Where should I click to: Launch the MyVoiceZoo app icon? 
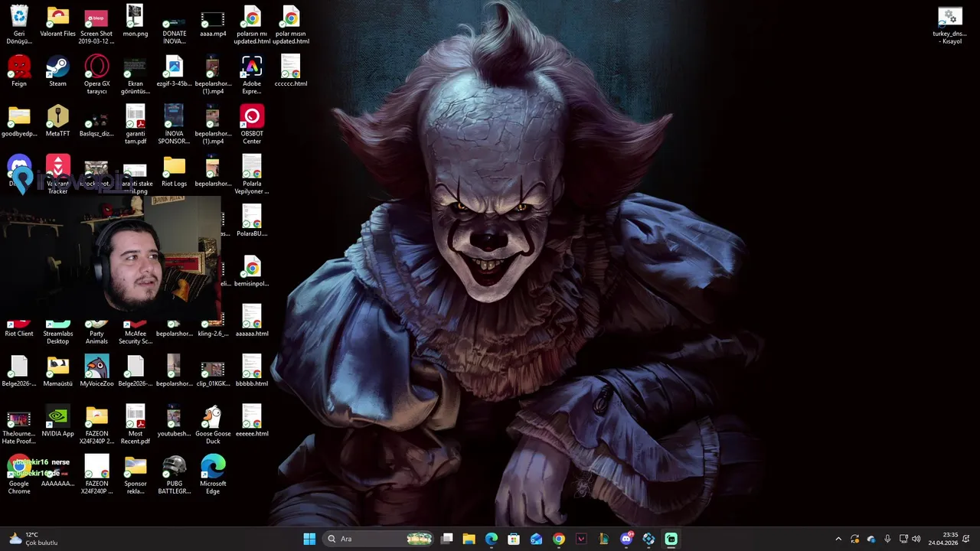point(96,370)
